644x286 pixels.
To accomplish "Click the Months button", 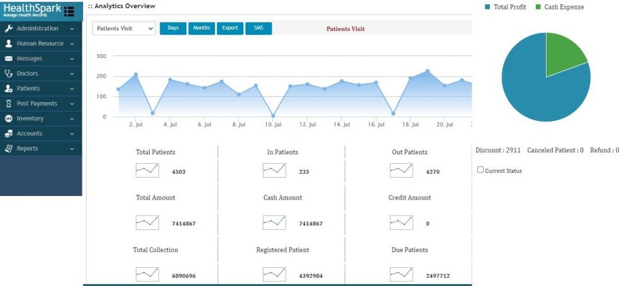I will pos(202,28).
